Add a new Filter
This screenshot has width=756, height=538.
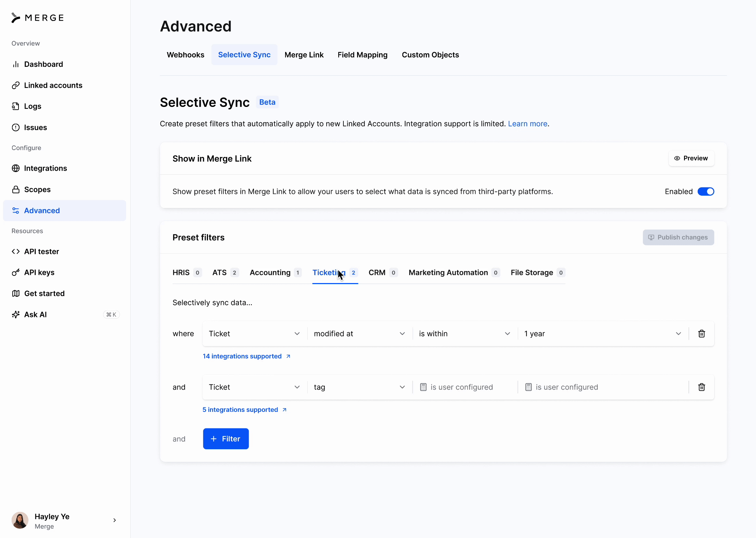pos(226,439)
